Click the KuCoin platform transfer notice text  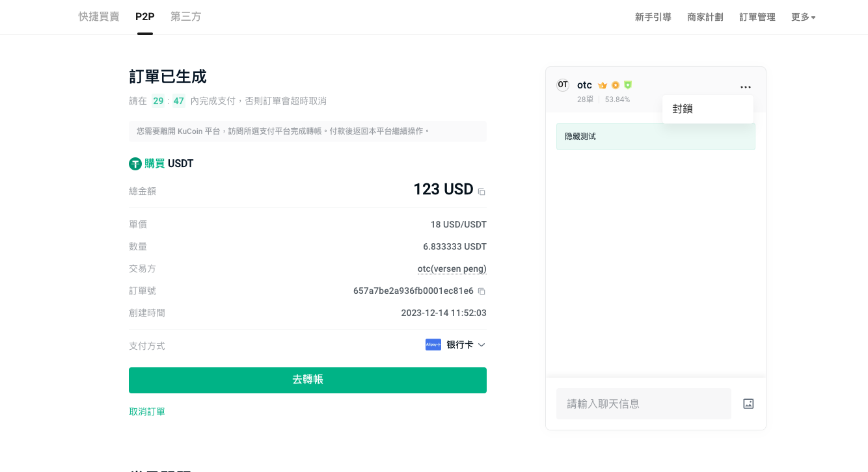[x=284, y=131]
